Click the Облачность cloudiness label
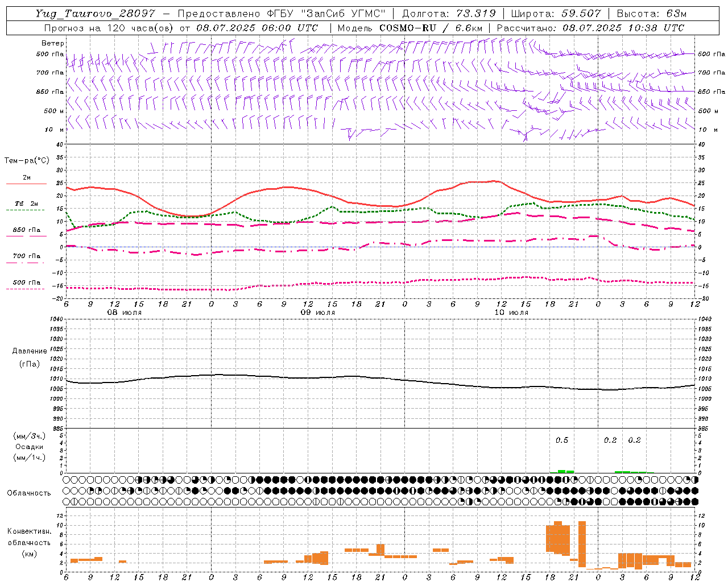This screenshot has height=582, width=728. (x=29, y=493)
